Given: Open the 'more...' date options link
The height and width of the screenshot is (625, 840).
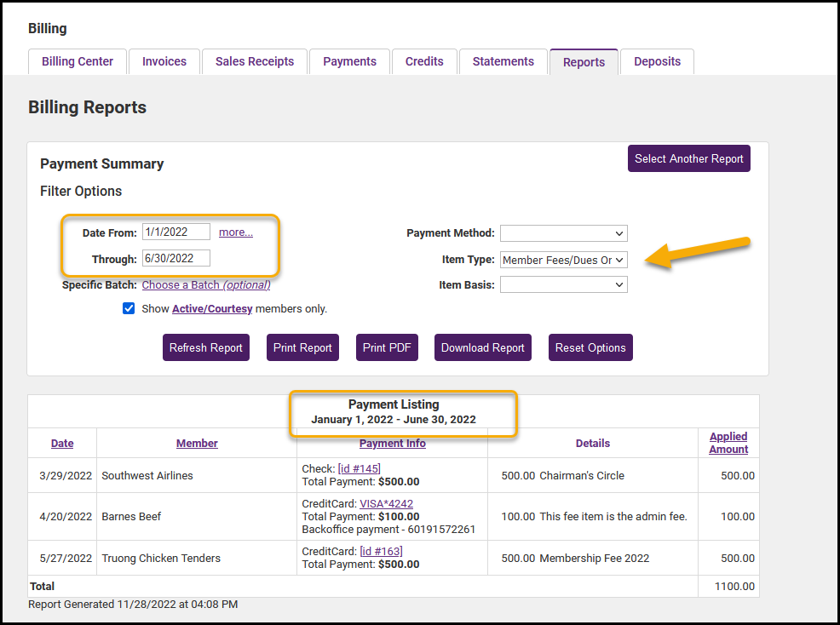Looking at the screenshot, I should point(236,232).
